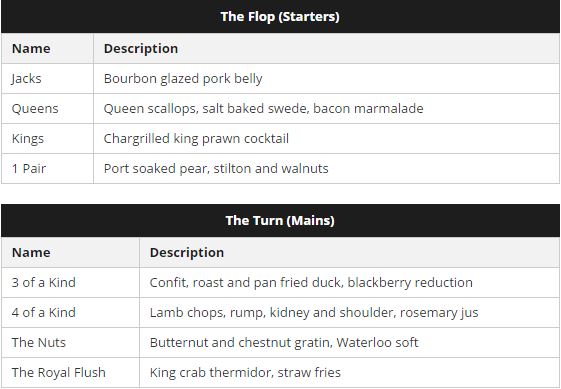Select Name column header in Mains table

(x=31, y=253)
